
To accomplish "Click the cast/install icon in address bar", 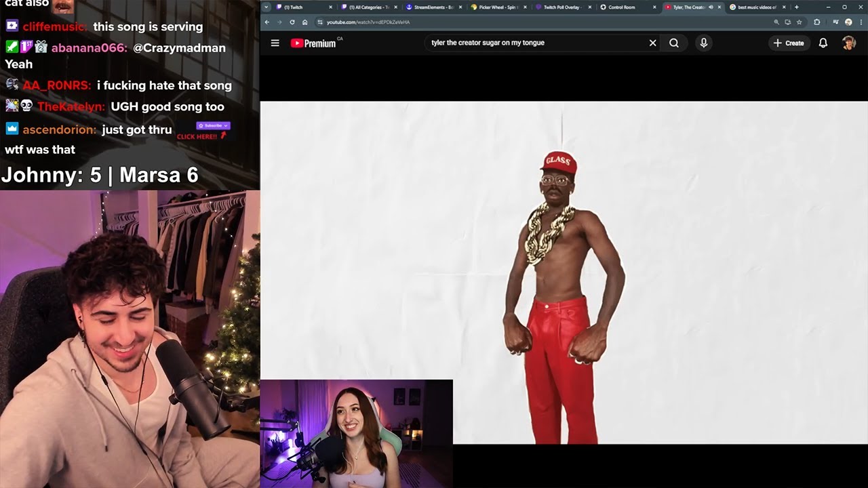I will pyautogui.click(x=787, y=22).
